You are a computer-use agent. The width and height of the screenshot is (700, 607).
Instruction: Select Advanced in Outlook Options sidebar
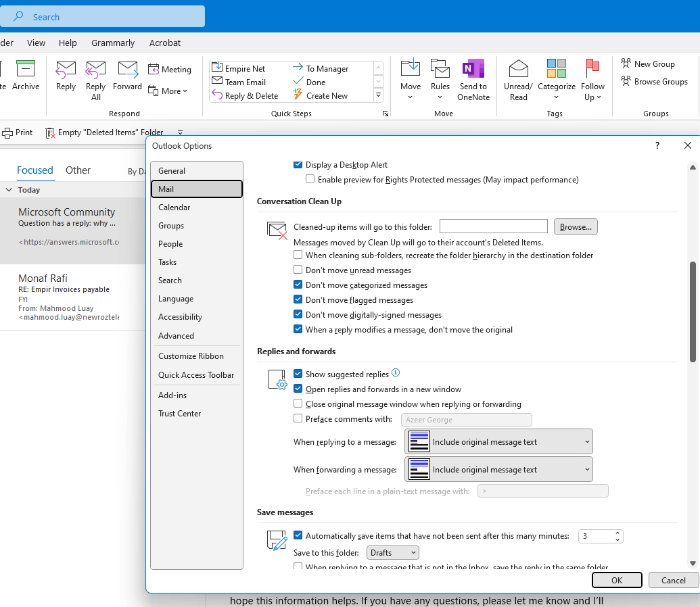click(x=197, y=336)
